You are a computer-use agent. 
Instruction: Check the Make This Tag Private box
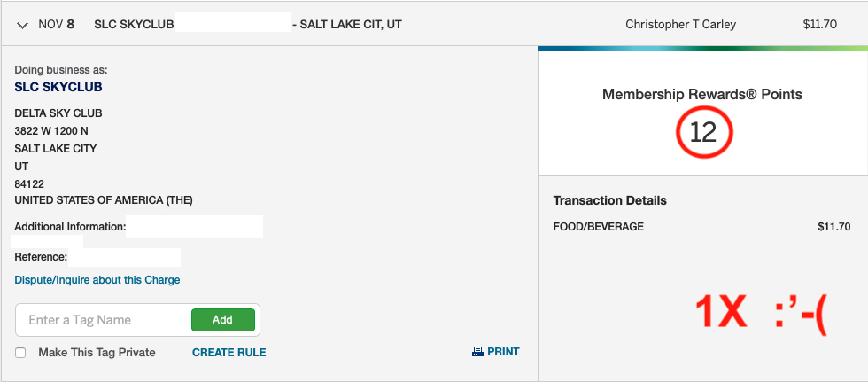tap(20, 353)
